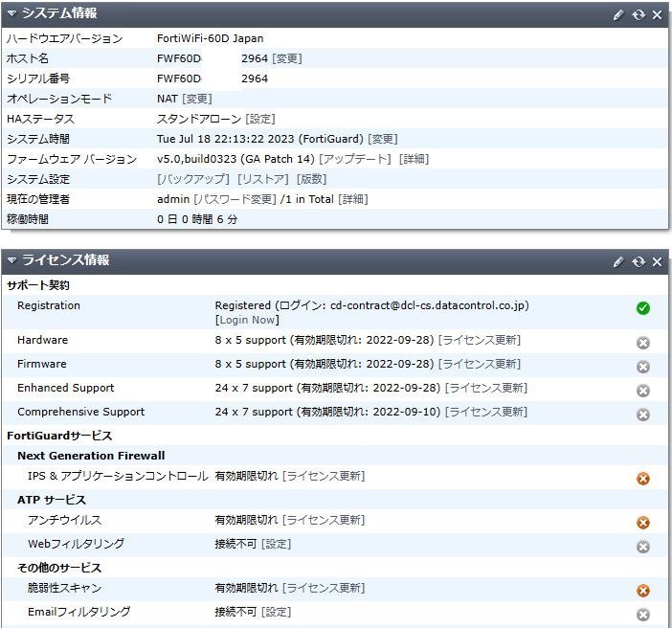Change operation mode NAT via [変更]
Screen dimensions: 672x628
(197, 99)
